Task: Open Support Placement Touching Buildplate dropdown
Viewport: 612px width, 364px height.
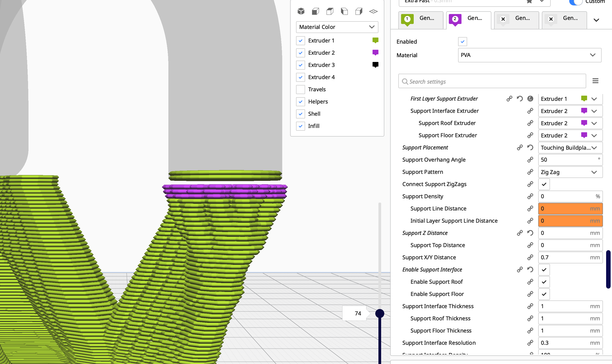Action: click(570, 148)
